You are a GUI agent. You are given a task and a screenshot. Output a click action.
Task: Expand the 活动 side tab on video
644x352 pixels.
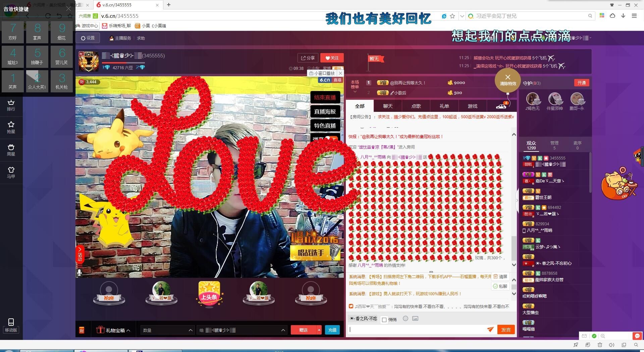80,254
